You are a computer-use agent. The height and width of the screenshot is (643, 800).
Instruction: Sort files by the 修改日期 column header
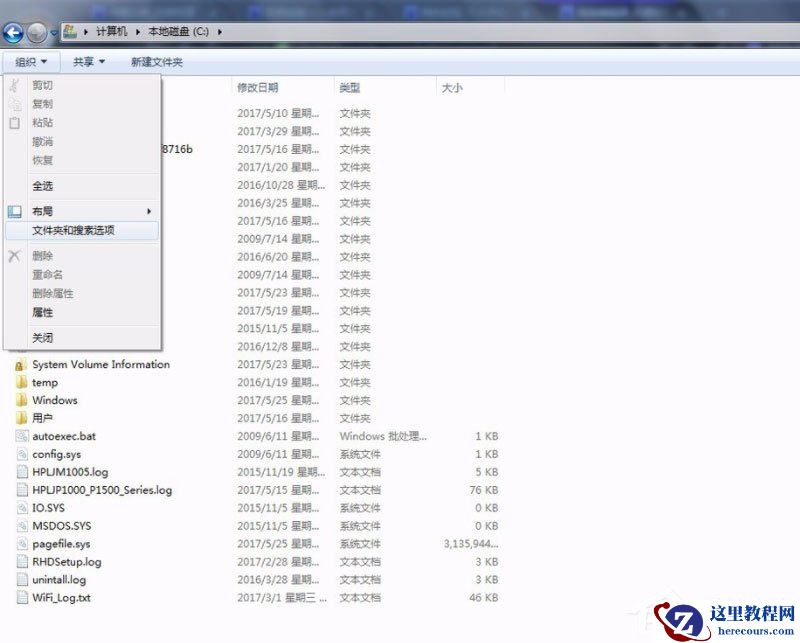point(260,86)
